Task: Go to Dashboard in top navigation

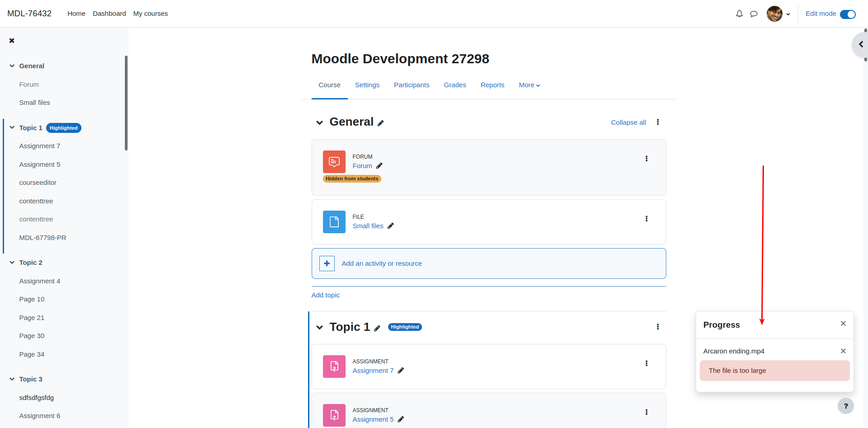Action: tap(109, 14)
